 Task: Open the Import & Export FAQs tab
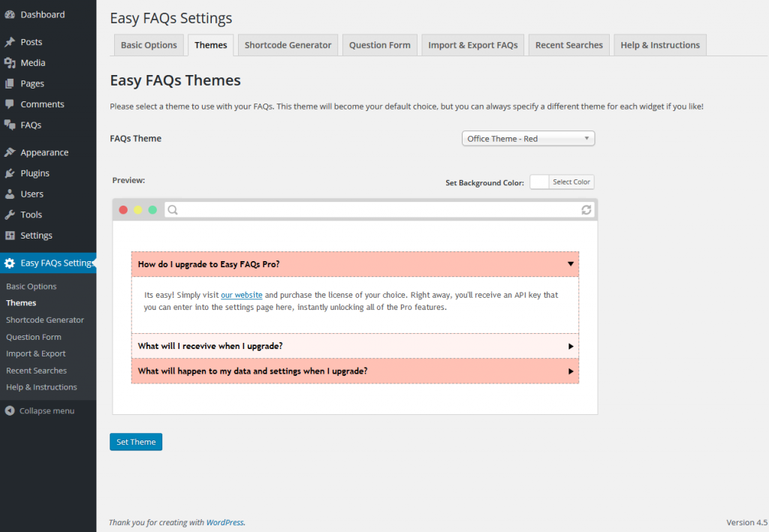tap(472, 45)
